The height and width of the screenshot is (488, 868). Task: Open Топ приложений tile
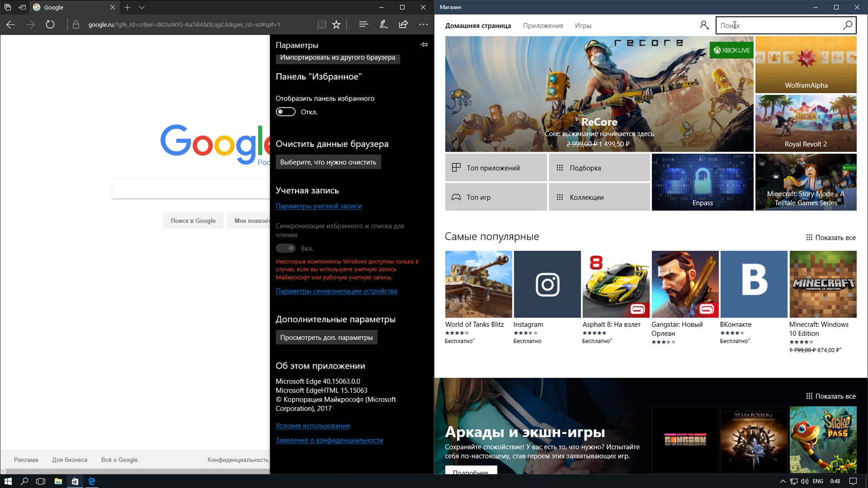(x=496, y=167)
